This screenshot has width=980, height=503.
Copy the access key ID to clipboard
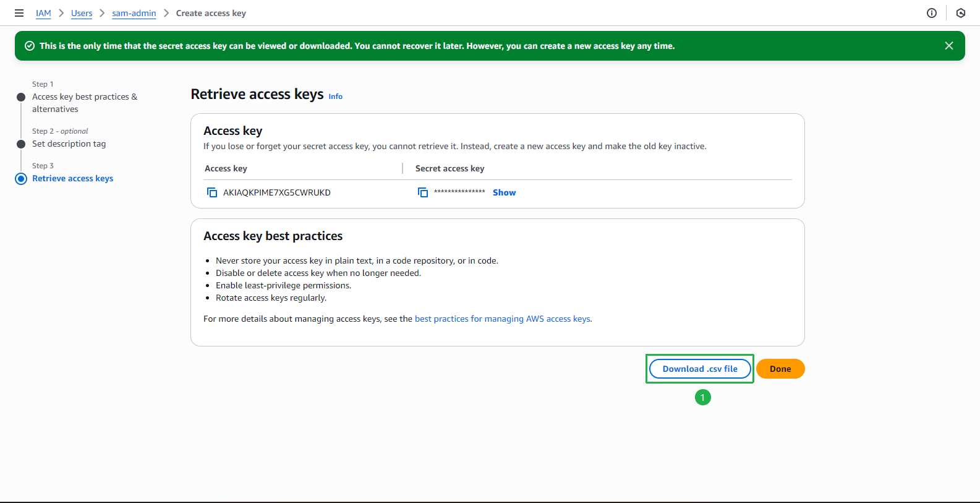pos(212,192)
